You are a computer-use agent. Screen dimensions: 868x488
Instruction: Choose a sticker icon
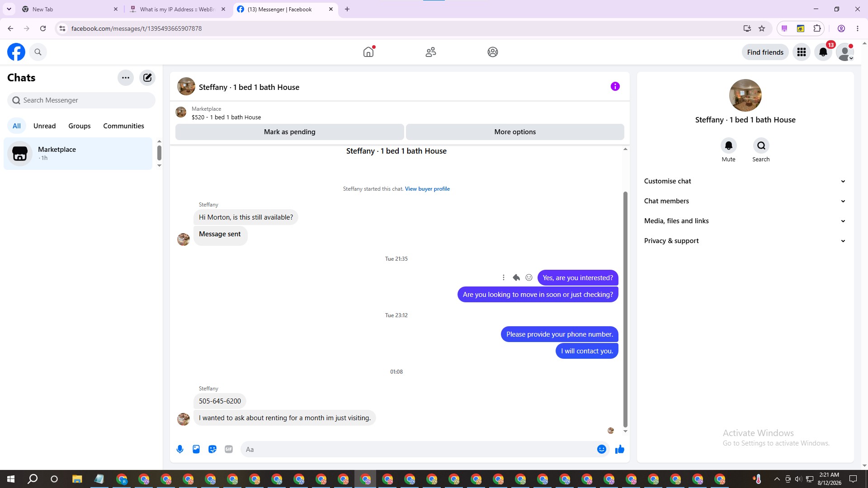(212, 449)
